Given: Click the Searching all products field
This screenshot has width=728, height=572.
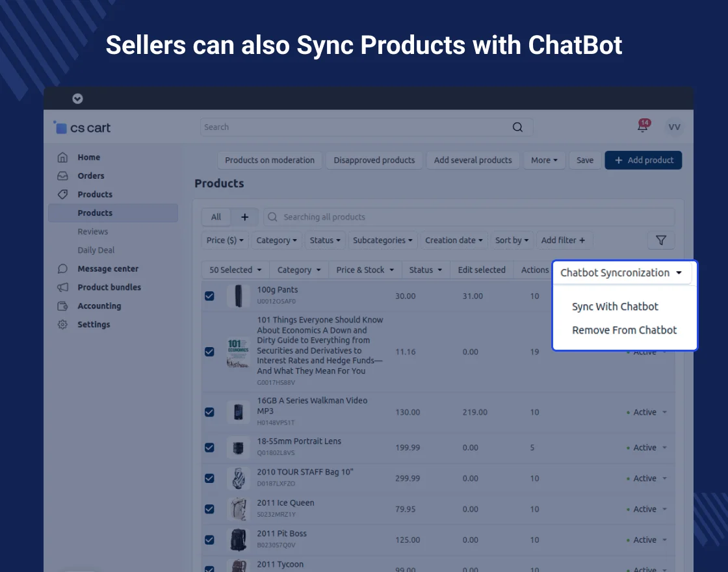Looking at the screenshot, I should click(x=468, y=217).
